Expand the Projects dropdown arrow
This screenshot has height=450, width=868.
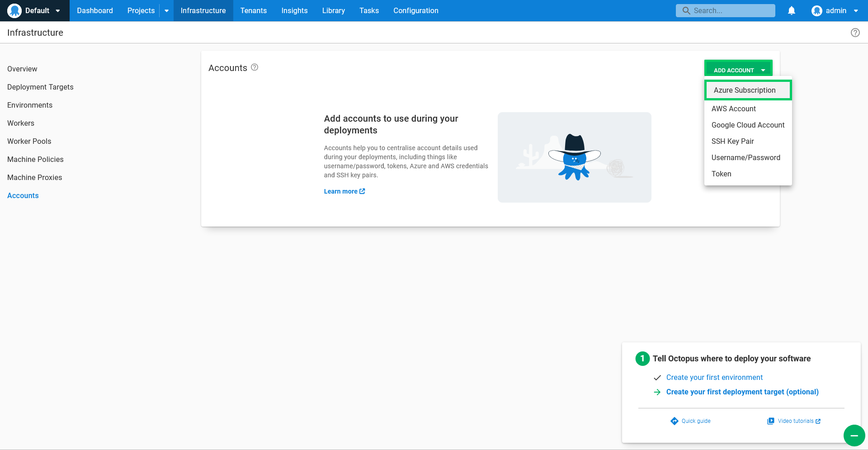tap(166, 11)
